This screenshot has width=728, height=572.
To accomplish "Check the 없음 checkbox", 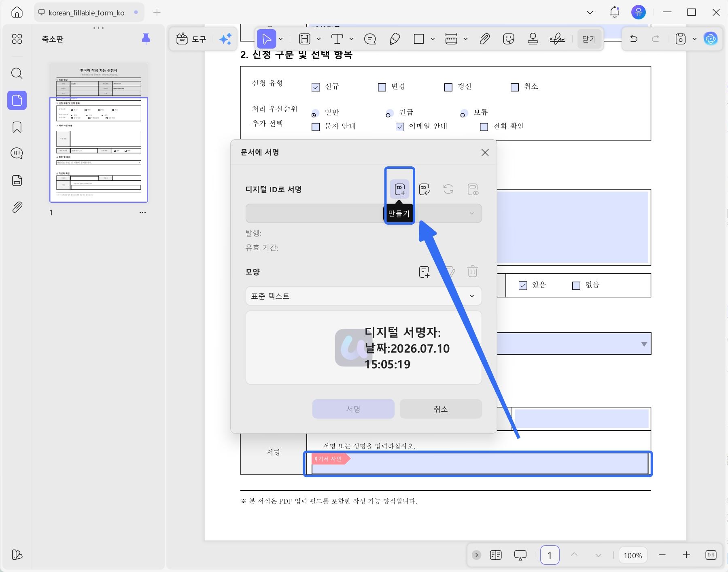I will coord(576,285).
